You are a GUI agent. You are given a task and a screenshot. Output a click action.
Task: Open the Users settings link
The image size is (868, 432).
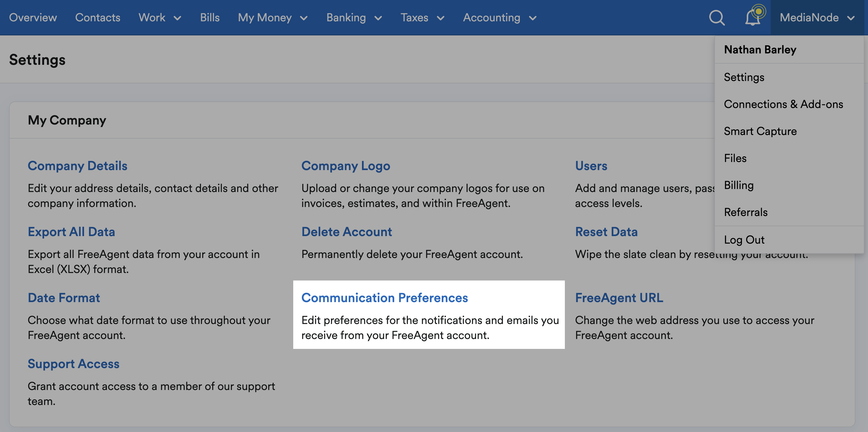coord(591,166)
